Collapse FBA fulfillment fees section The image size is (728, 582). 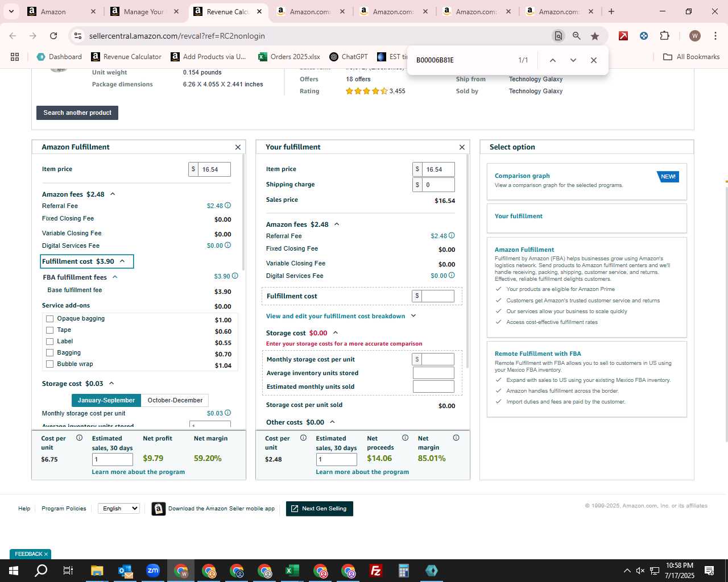pyautogui.click(x=115, y=277)
